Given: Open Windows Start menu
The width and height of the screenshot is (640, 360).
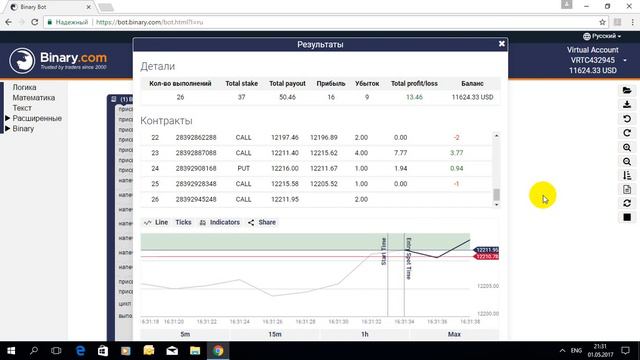Looking at the screenshot, I should pos(11,351).
